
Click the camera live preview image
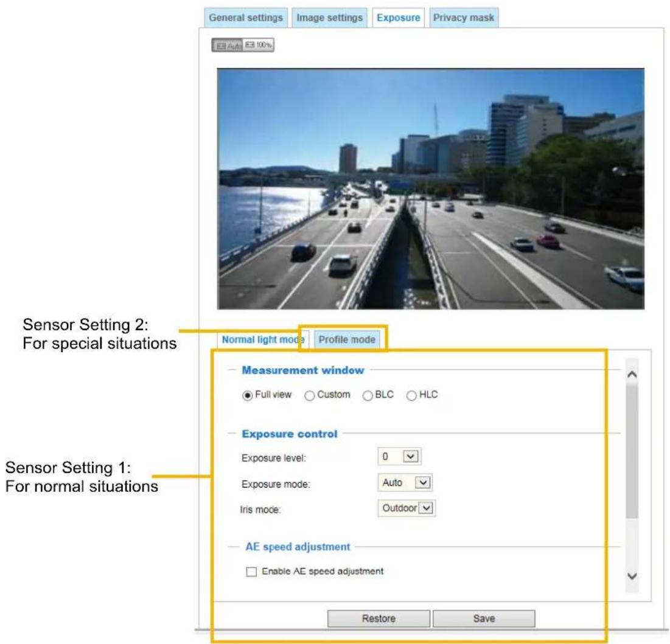(431, 189)
